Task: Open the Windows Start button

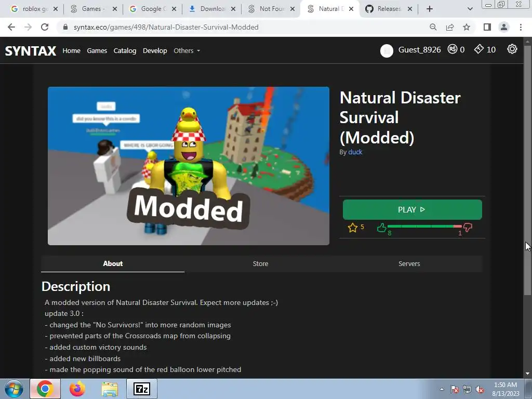Action: pos(14,389)
